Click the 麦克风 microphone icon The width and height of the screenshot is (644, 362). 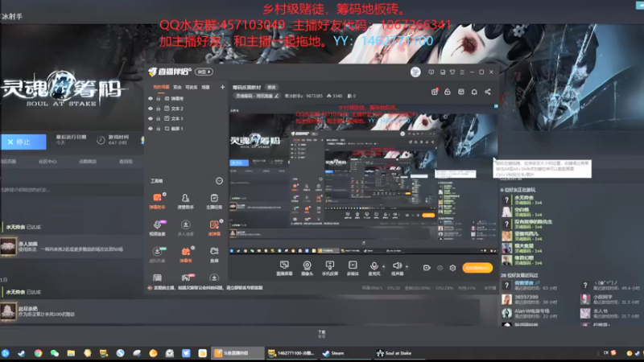[374, 268]
